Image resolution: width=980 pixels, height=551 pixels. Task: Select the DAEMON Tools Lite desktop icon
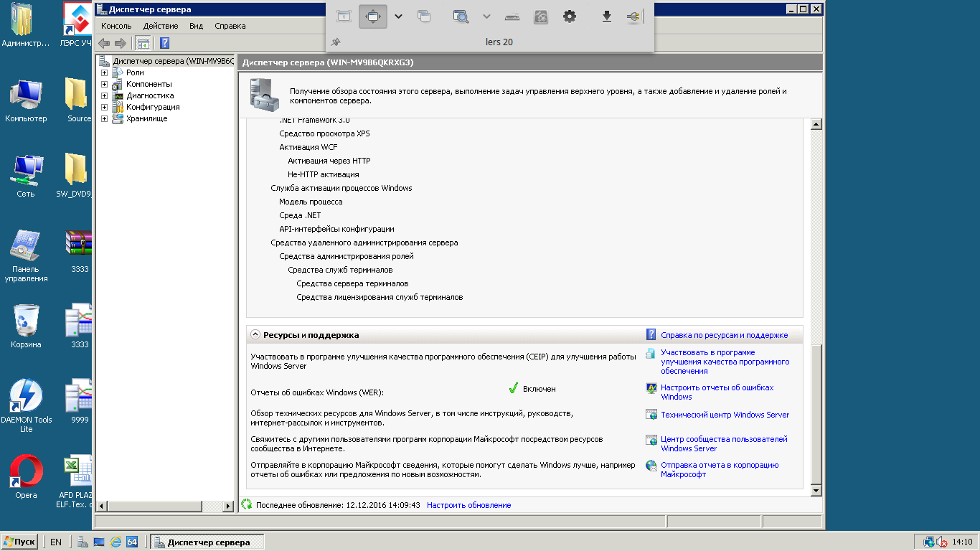click(x=26, y=406)
